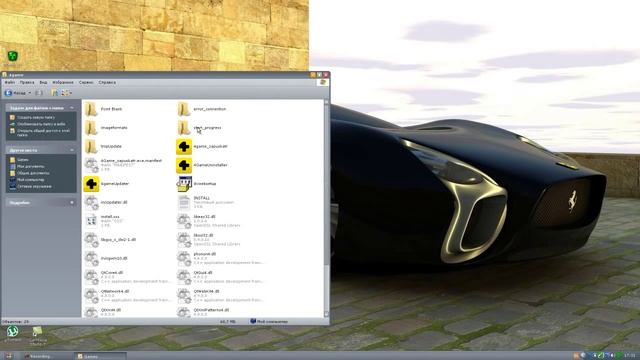
Task: Select the QtXmlPatterns4.dll file icon
Action: tap(184, 312)
